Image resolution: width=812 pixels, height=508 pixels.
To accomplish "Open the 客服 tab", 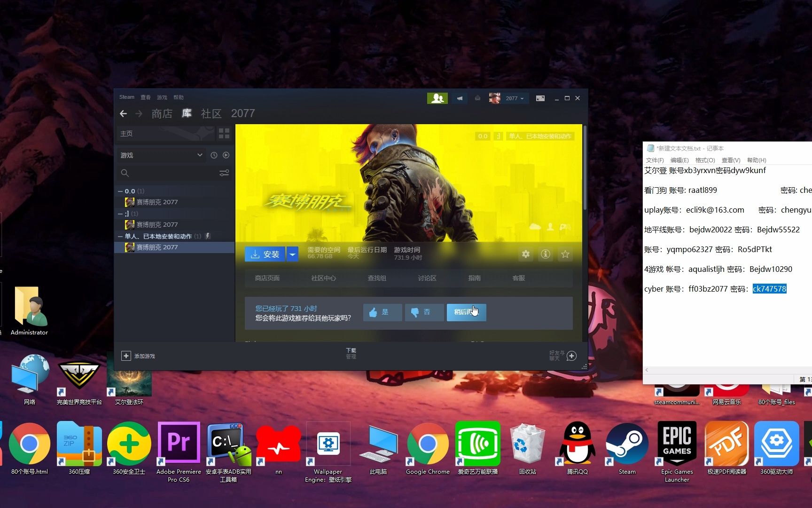I will tap(519, 278).
